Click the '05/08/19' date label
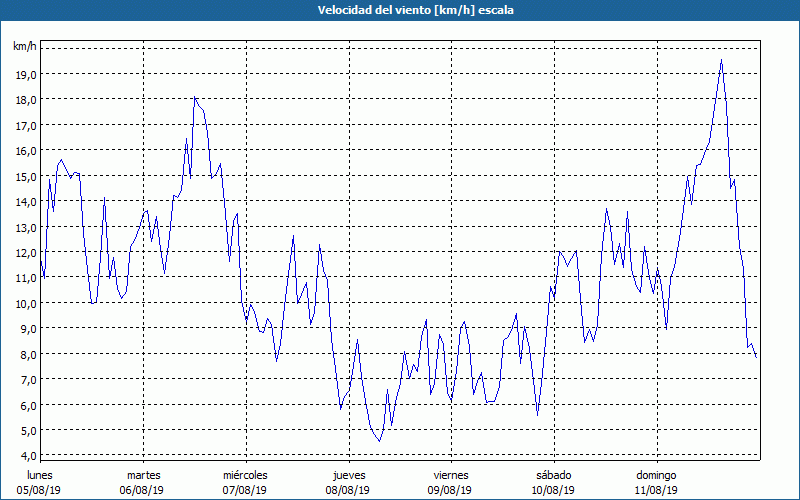The height and width of the screenshot is (500, 800). 39,490
